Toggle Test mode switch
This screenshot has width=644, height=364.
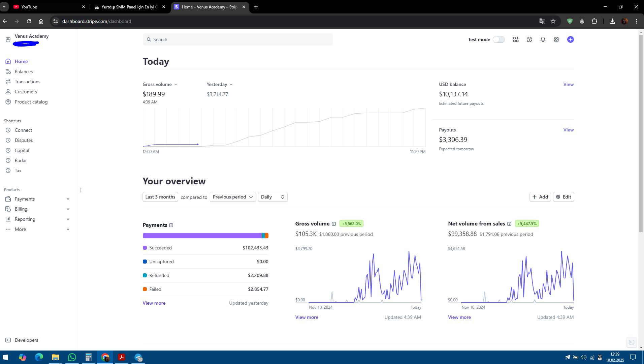pyautogui.click(x=498, y=39)
